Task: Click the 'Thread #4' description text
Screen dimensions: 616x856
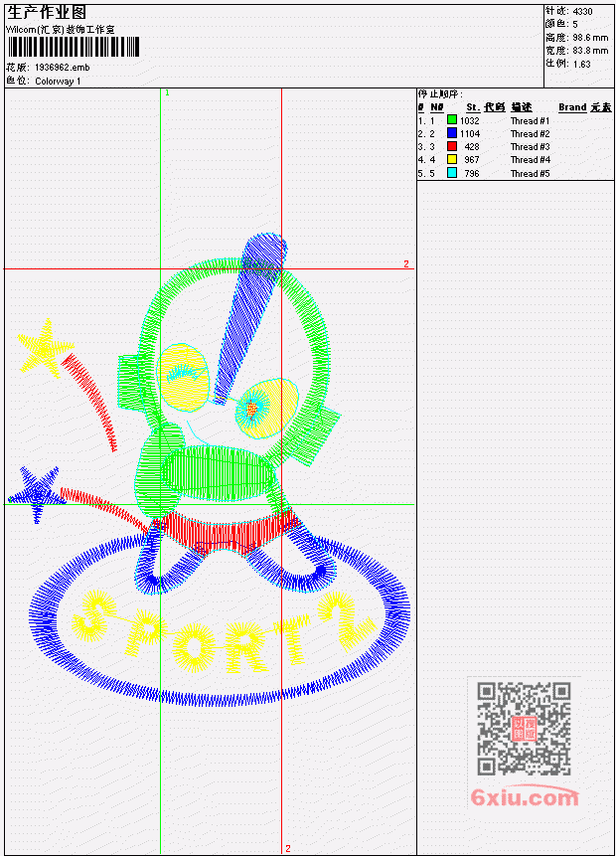Action: point(530,160)
